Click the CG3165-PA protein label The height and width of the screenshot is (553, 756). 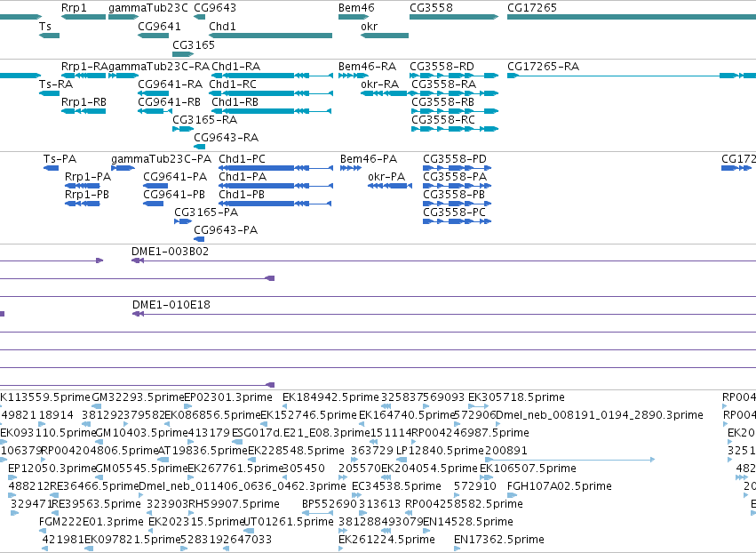pyautogui.click(x=206, y=212)
